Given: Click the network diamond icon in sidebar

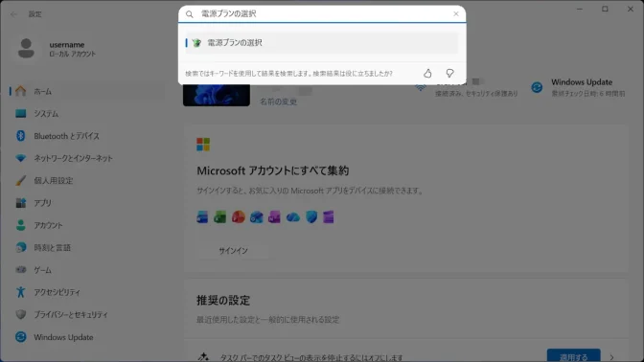Looking at the screenshot, I should pyautogui.click(x=20, y=158).
